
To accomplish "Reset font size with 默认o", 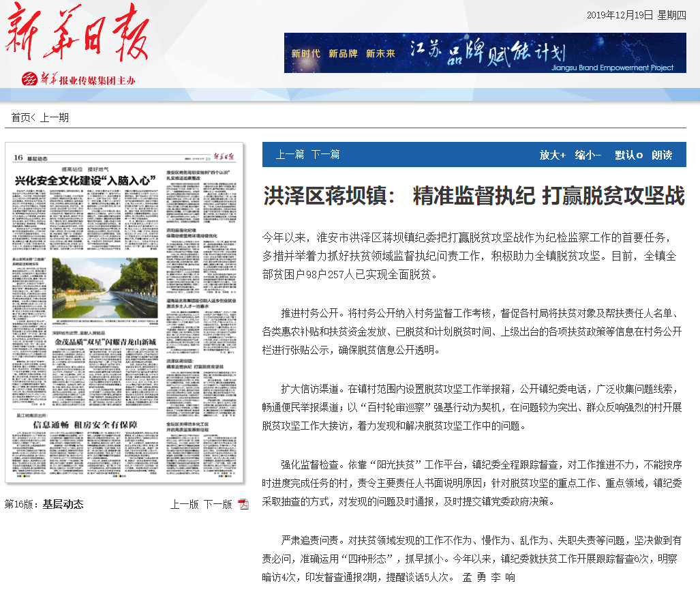I will pyautogui.click(x=628, y=155).
